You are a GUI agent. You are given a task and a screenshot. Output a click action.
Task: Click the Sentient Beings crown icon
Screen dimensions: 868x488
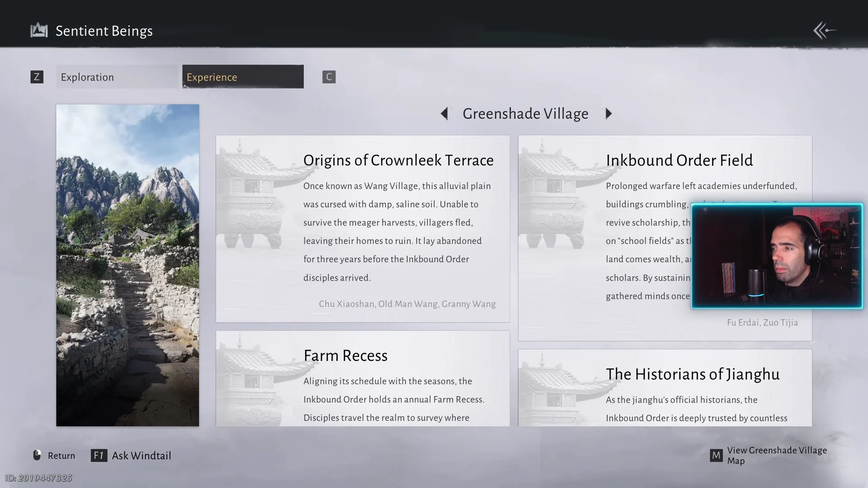[x=39, y=31]
